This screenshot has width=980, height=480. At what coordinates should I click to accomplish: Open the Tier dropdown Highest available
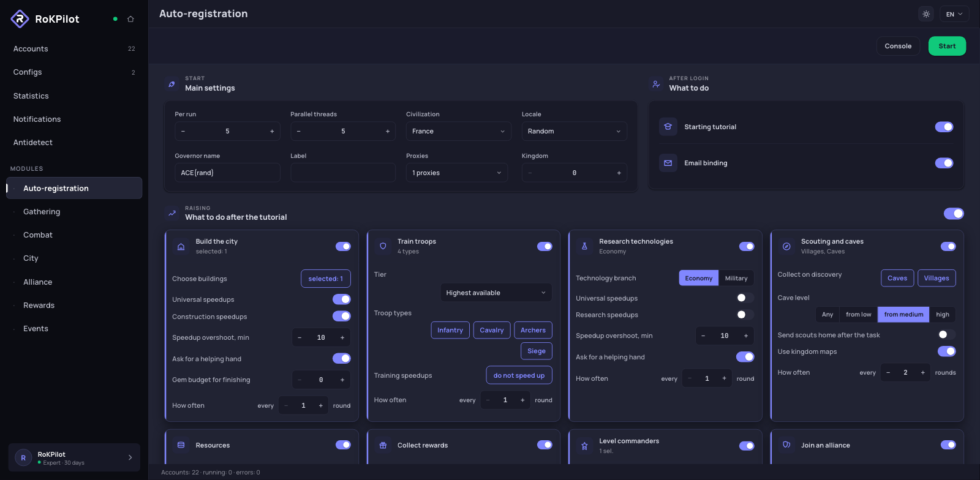click(x=496, y=293)
